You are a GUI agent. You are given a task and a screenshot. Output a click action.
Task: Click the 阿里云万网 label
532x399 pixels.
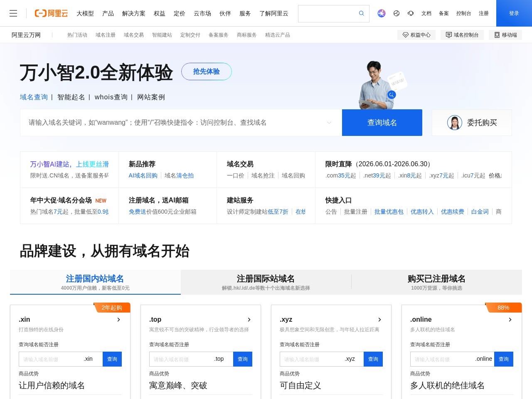(x=26, y=35)
